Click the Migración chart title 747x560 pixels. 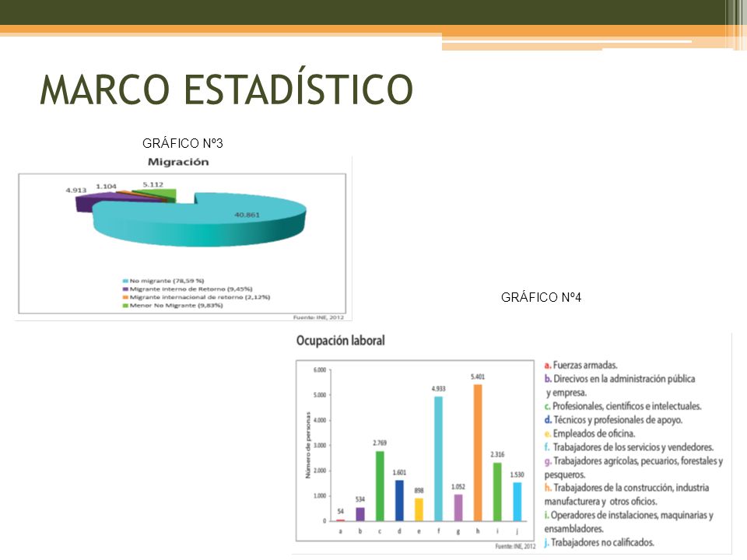click(x=178, y=162)
